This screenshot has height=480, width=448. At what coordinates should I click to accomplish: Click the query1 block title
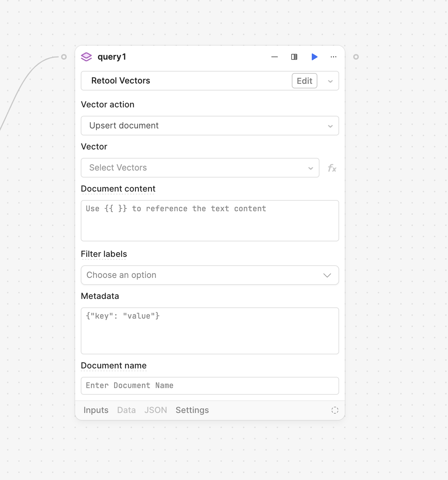coord(112,57)
